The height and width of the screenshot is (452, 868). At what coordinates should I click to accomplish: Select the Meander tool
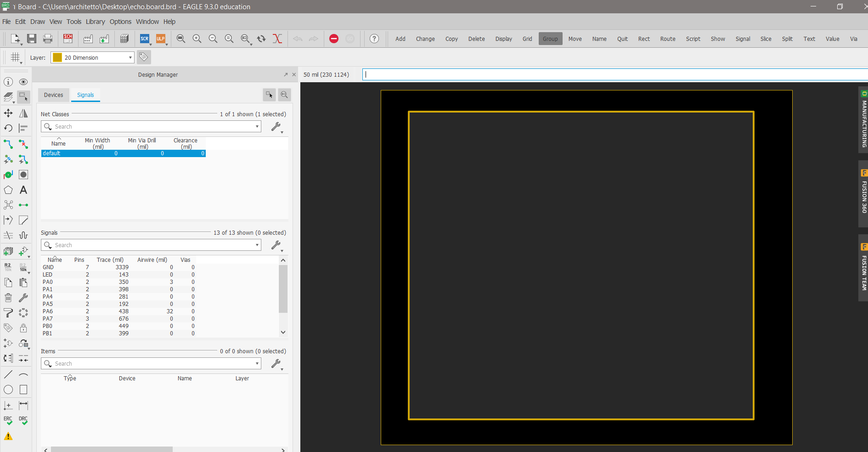(23, 235)
